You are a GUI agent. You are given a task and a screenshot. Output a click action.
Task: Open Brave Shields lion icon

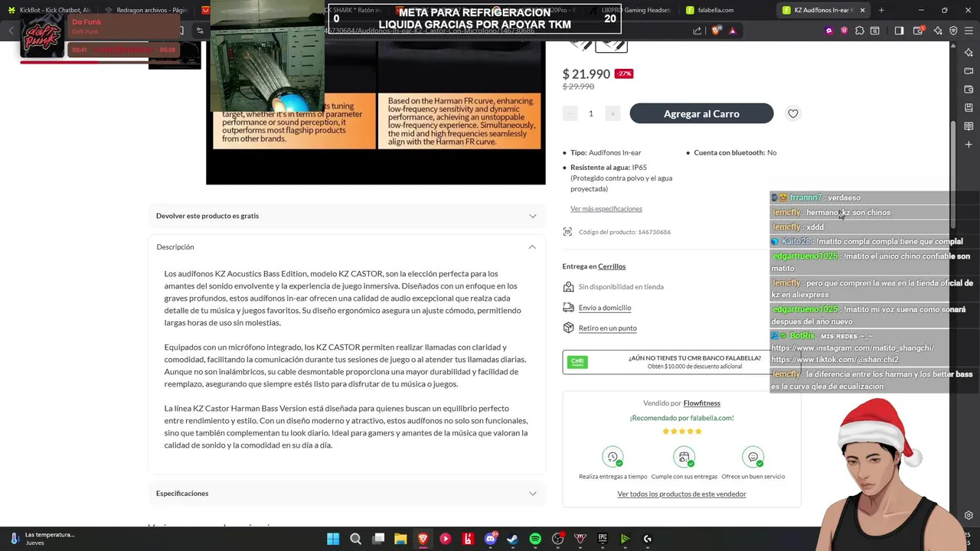[716, 31]
